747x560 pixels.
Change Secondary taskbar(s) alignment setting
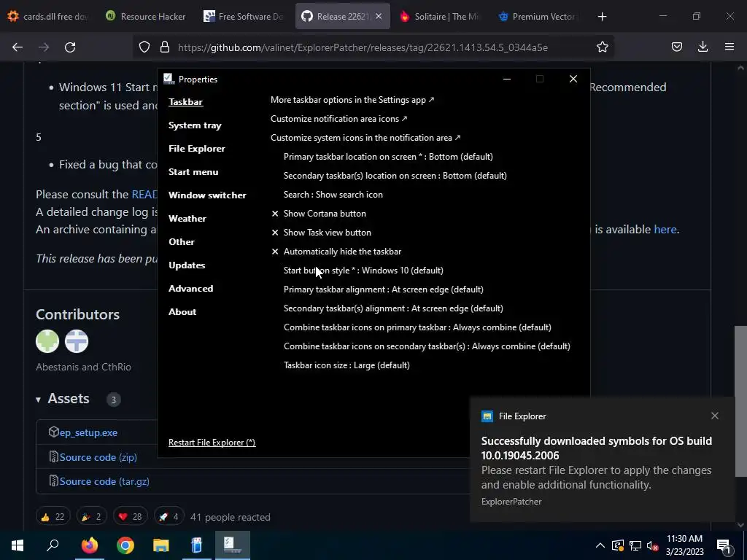tap(393, 308)
